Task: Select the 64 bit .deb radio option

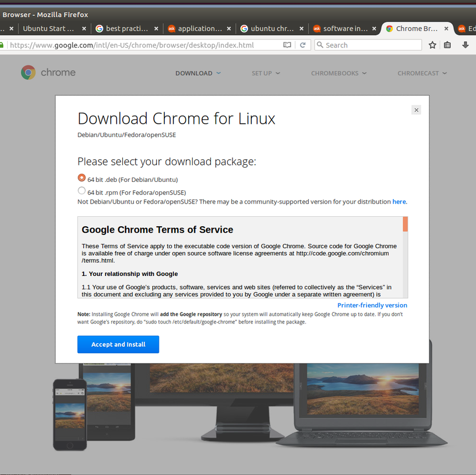Action: coord(82,178)
